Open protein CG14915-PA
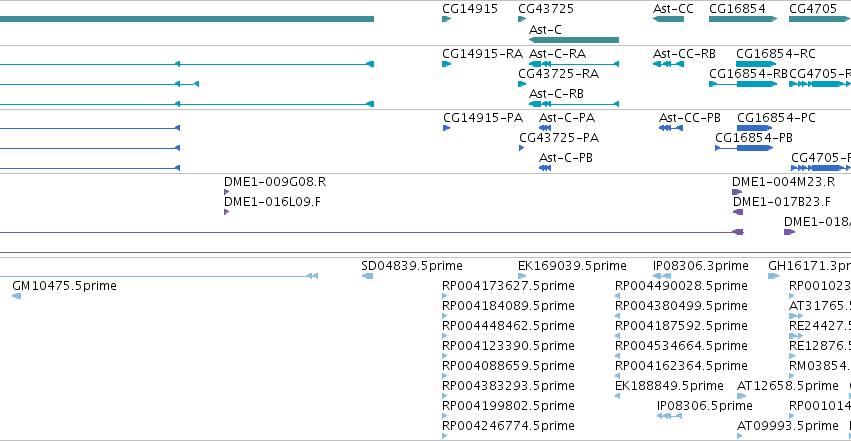 tap(447, 128)
